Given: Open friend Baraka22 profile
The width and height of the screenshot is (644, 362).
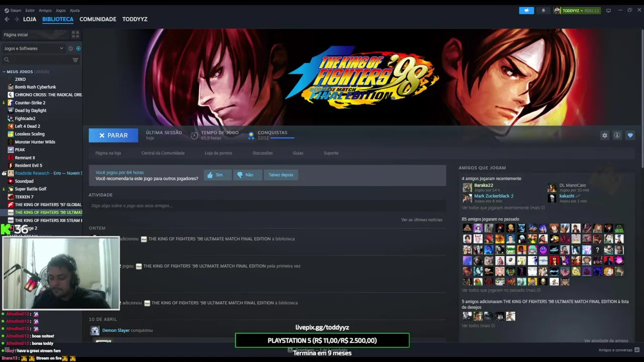Looking at the screenshot, I should tap(484, 185).
